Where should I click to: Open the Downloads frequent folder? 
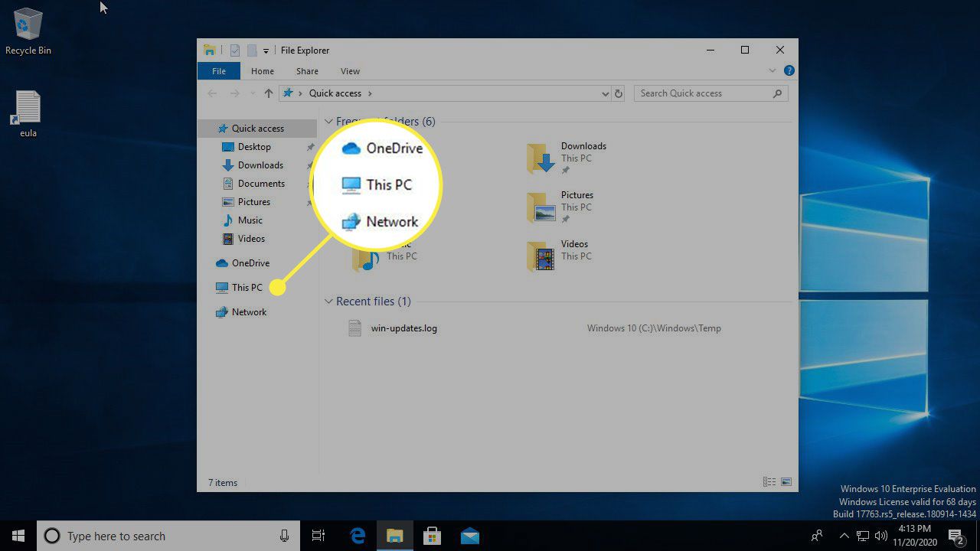click(x=567, y=158)
